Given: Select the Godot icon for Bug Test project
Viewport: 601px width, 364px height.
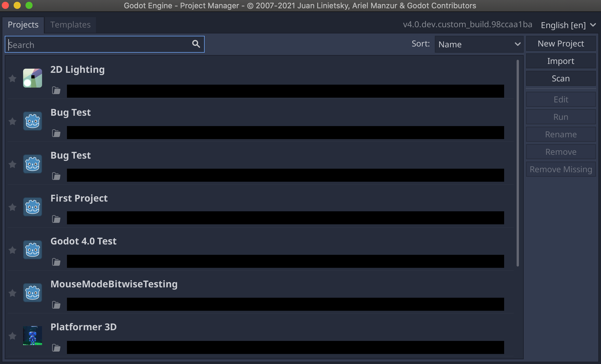Looking at the screenshot, I should 33,121.
